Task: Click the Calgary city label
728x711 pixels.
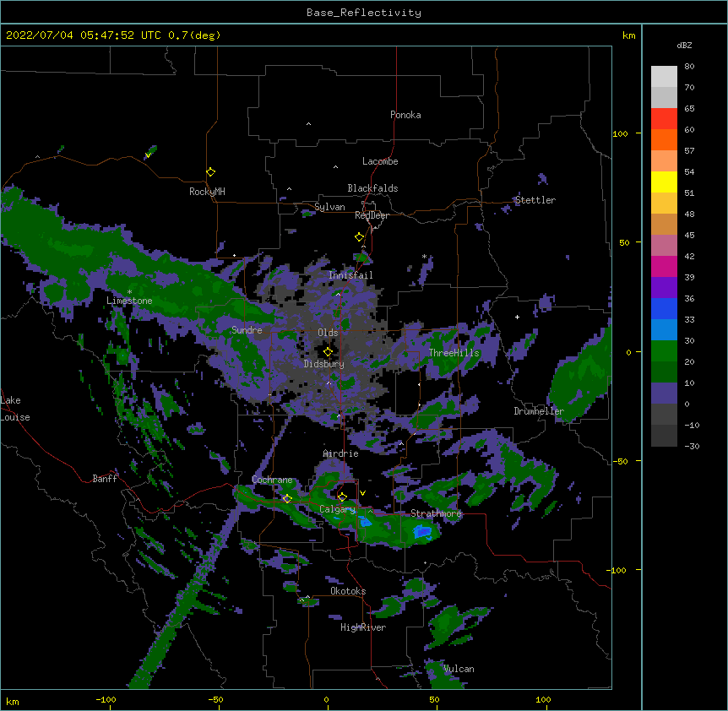Action: coord(338,509)
